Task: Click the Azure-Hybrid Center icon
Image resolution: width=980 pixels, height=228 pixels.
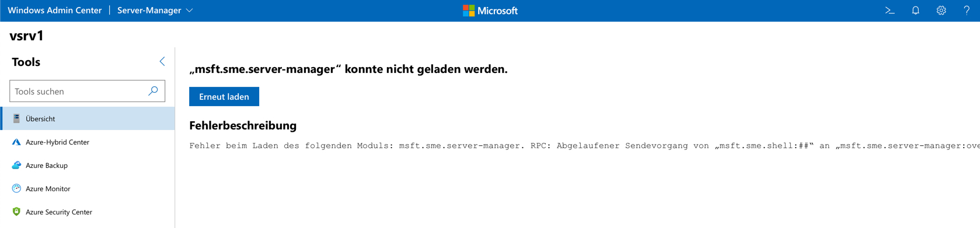Action: tap(16, 142)
